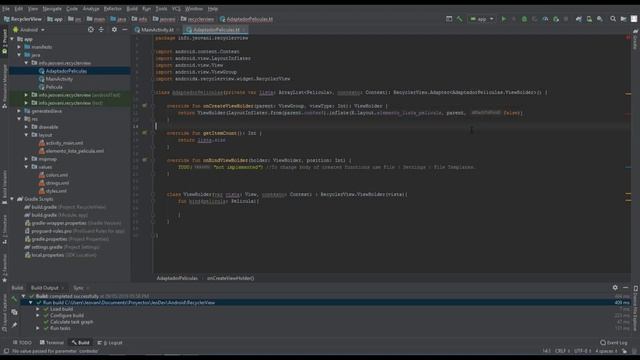The image size is (640, 360).
Task: Click Sync Project with Gradle Files icon
Action: 578,19
